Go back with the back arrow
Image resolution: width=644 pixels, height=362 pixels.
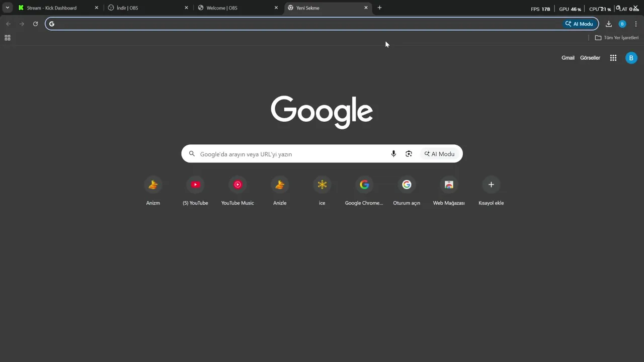pyautogui.click(x=8, y=24)
